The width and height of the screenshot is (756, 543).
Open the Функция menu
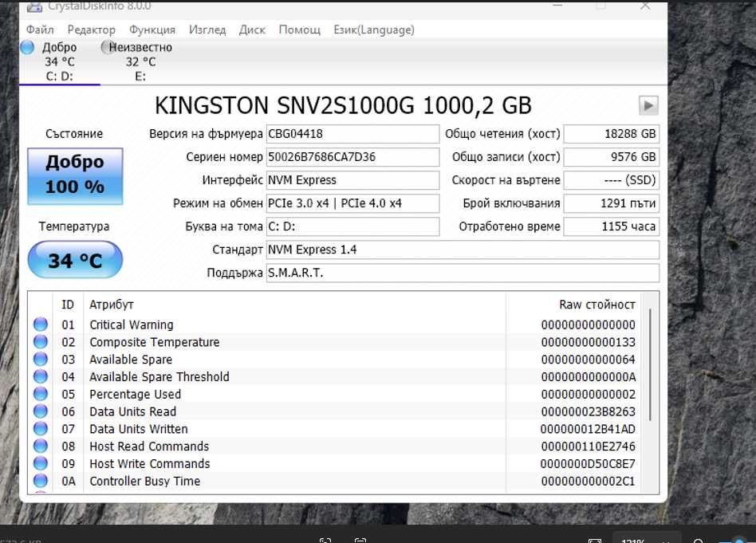(x=152, y=30)
